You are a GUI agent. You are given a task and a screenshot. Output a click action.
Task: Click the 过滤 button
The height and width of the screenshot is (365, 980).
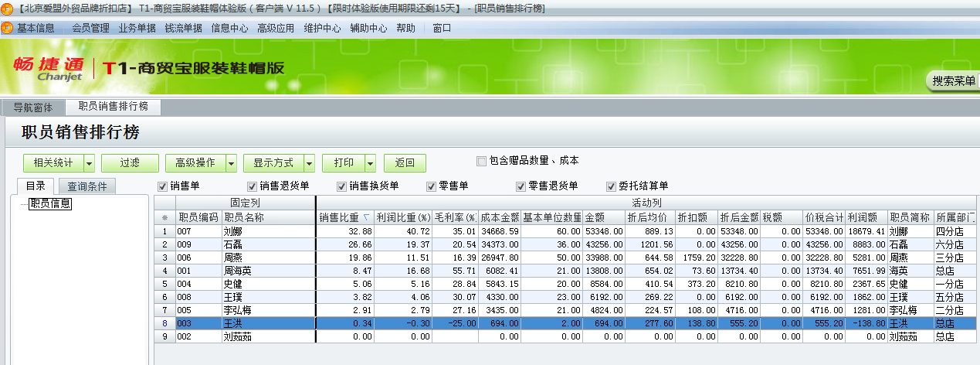[131, 163]
